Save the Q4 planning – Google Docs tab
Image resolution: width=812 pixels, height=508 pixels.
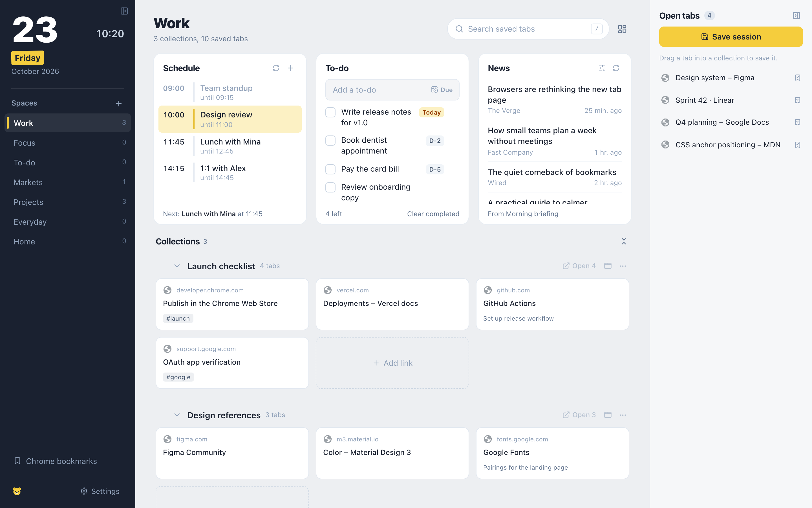click(798, 122)
